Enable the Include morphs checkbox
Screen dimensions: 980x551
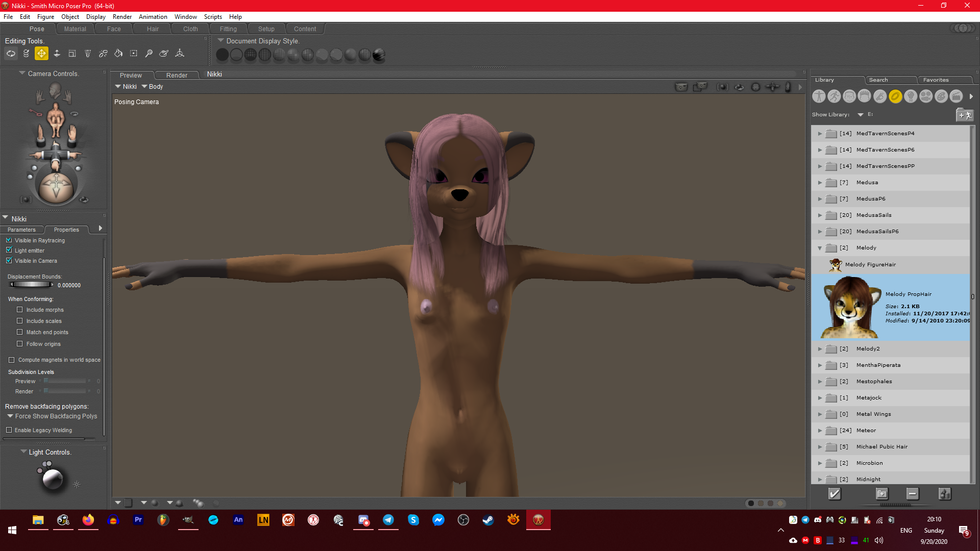coord(20,310)
